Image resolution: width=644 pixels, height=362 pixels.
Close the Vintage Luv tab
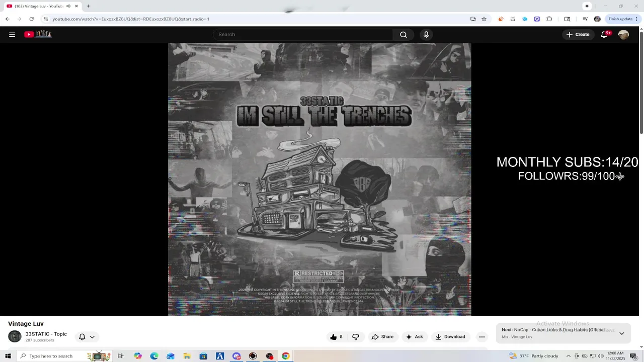point(76,6)
